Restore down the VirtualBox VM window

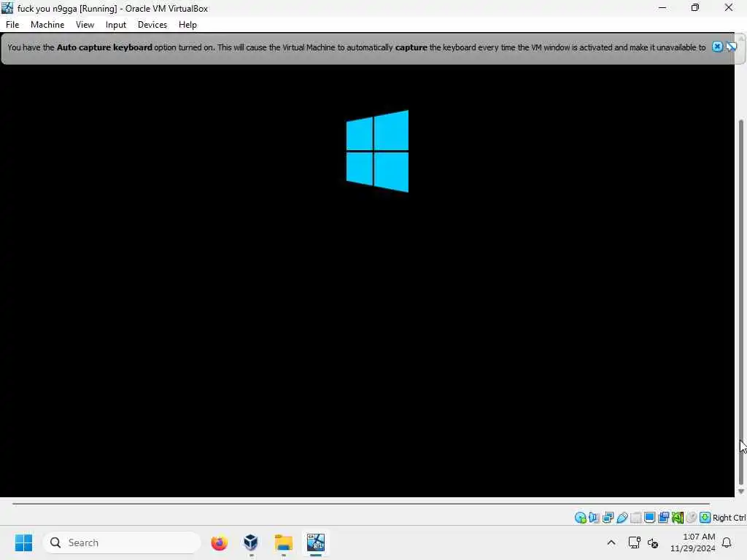(x=695, y=7)
